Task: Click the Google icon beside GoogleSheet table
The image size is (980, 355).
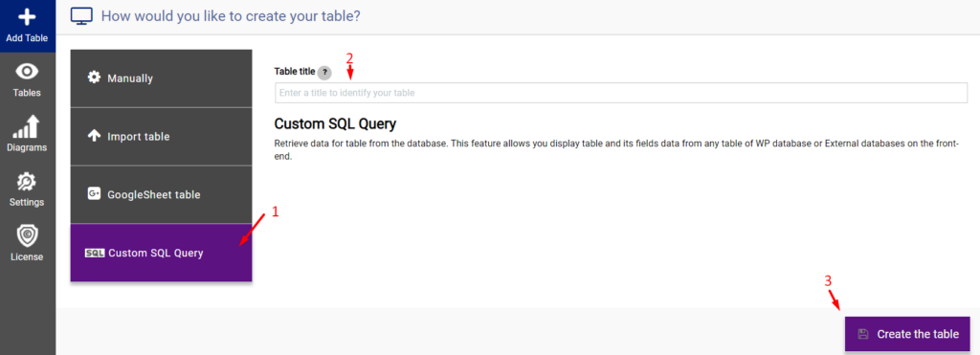Action: [x=95, y=194]
